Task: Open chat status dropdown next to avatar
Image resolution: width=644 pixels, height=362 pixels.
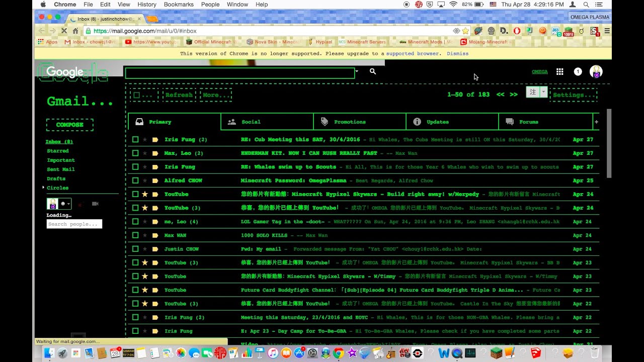Action: coord(65,204)
